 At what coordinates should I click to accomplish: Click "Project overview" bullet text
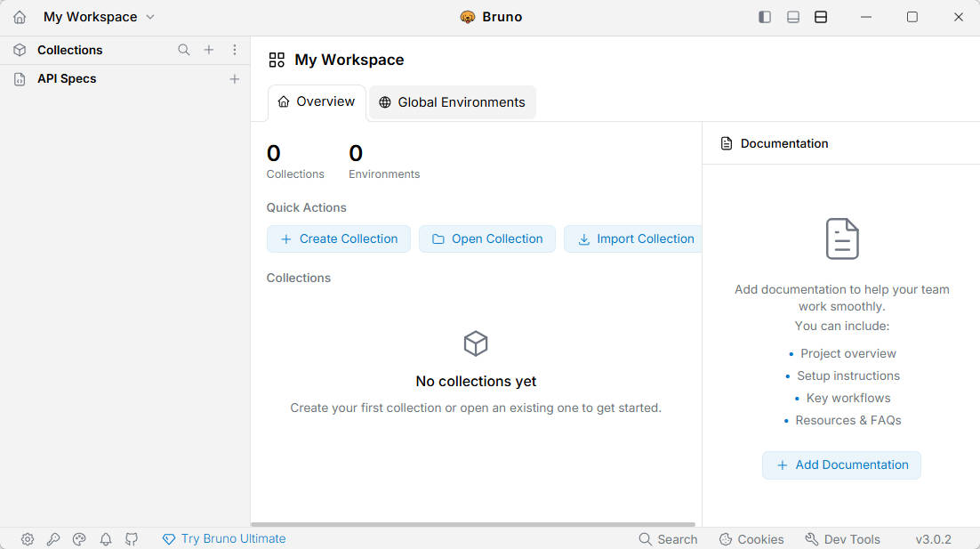pyautogui.click(x=848, y=353)
